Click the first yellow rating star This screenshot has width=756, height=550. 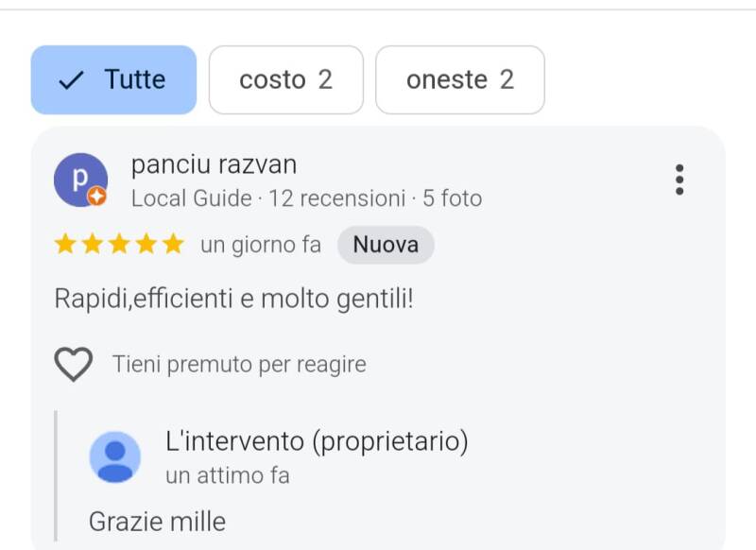65,245
